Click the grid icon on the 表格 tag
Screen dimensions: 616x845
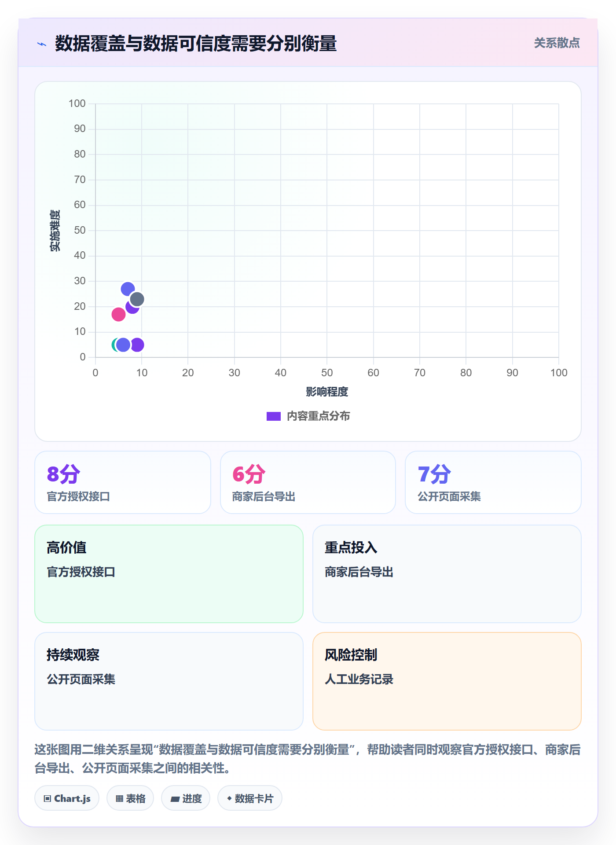pos(119,798)
